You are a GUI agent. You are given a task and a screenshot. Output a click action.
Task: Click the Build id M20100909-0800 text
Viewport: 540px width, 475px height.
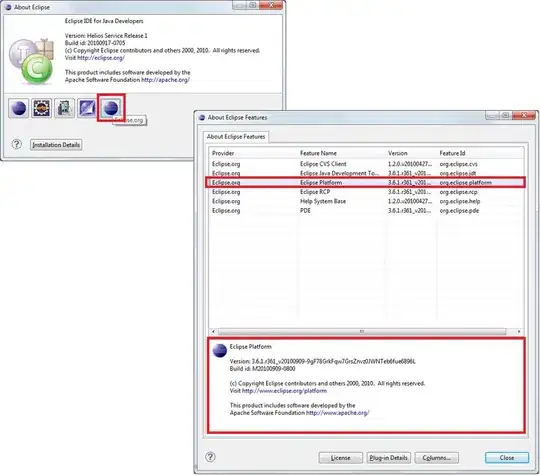262,369
